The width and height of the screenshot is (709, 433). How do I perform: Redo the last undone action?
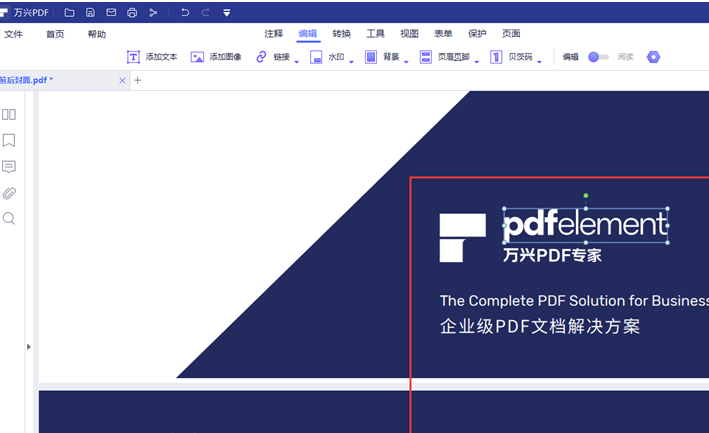pos(206,13)
